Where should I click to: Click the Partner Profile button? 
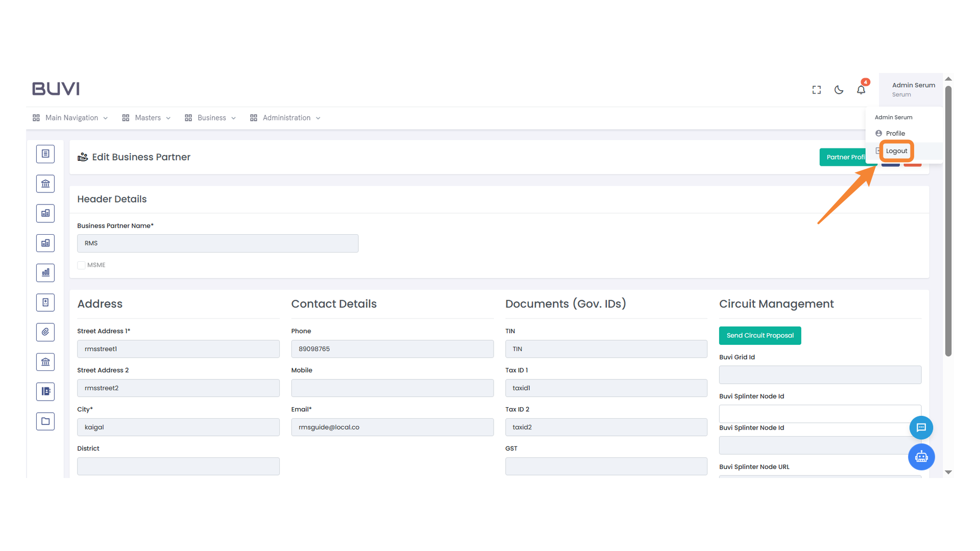[x=844, y=157]
